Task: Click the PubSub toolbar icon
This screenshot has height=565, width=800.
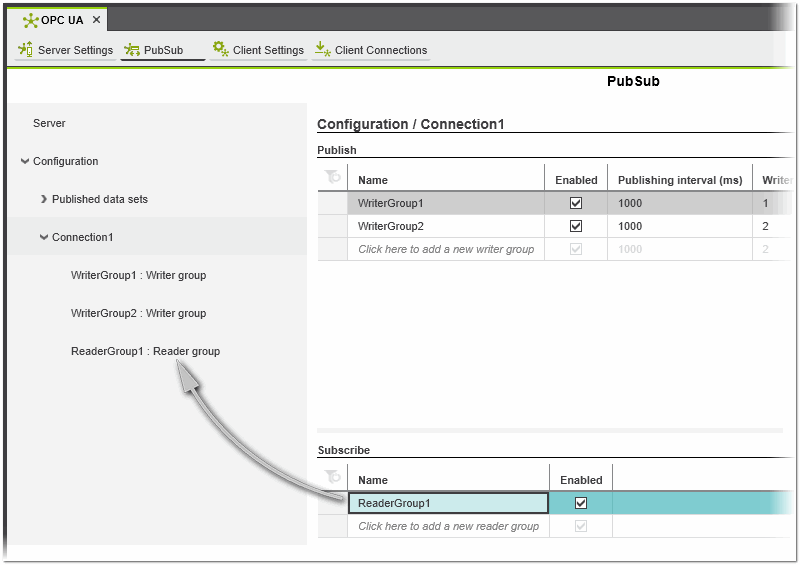Action: click(132, 50)
